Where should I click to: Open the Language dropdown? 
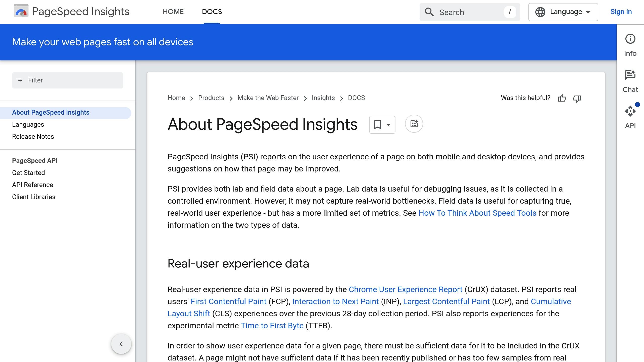pyautogui.click(x=563, y=12)
